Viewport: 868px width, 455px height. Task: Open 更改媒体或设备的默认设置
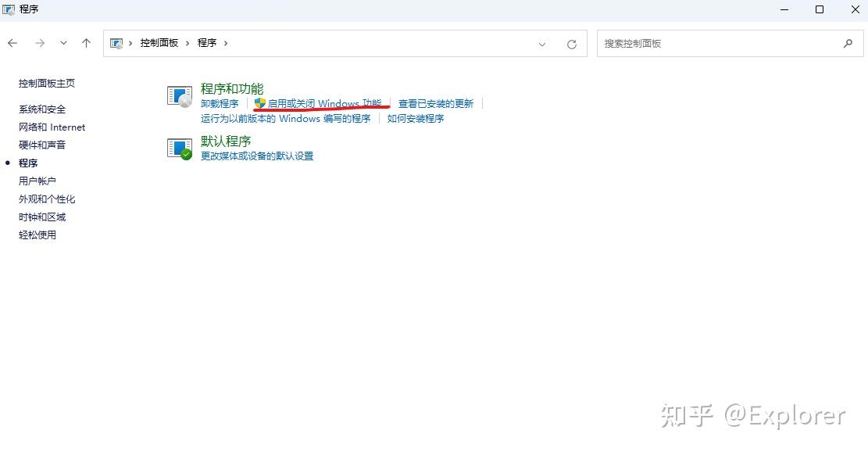[259, 156]
